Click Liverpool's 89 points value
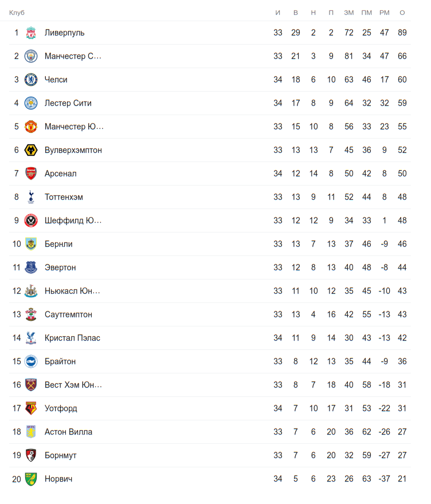The height and width of the screenshot is (504, 431). 402,33
